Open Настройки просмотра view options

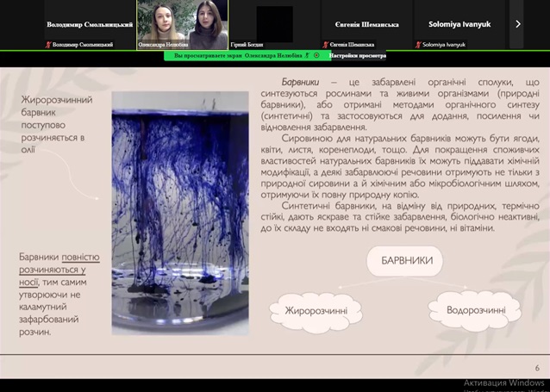[x=358, y=55]
